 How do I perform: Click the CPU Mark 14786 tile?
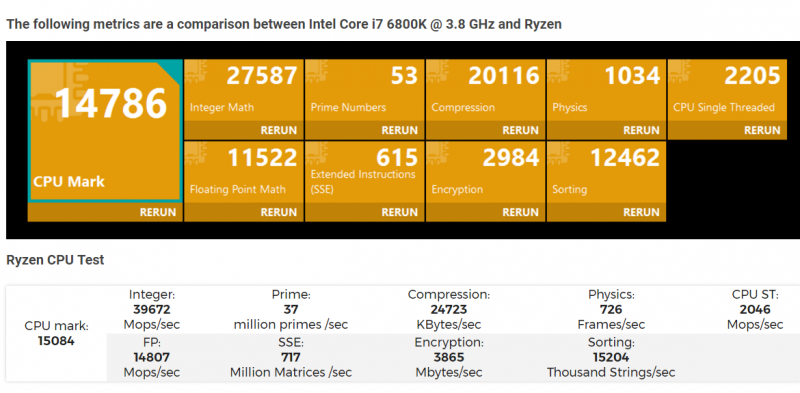click(x=105, y=131)
